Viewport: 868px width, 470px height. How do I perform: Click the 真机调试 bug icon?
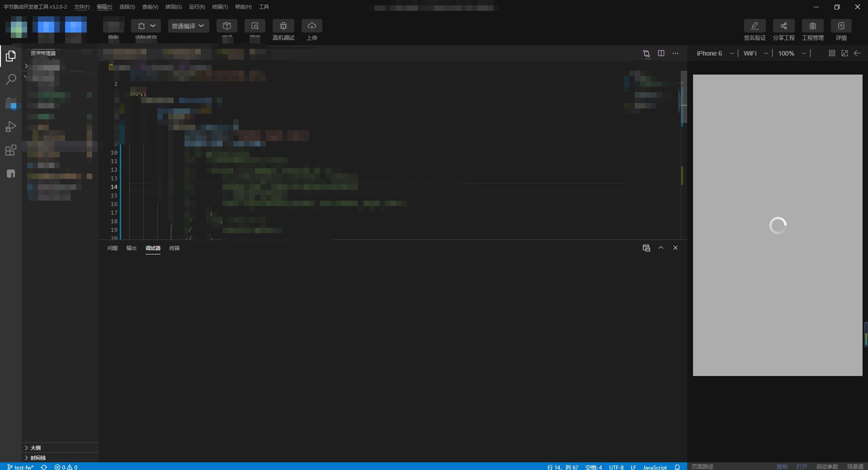tap(283, 26)
